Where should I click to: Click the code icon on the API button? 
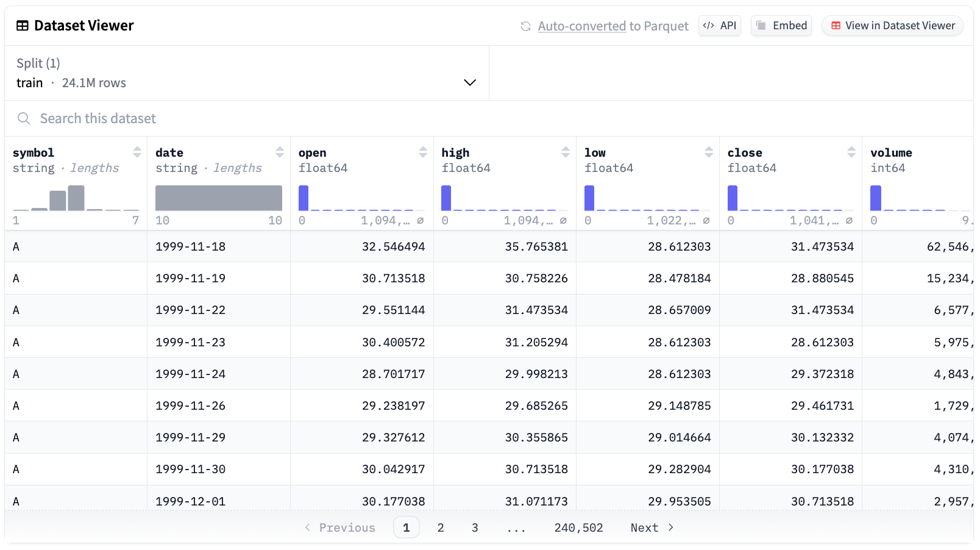pos(709,26)
